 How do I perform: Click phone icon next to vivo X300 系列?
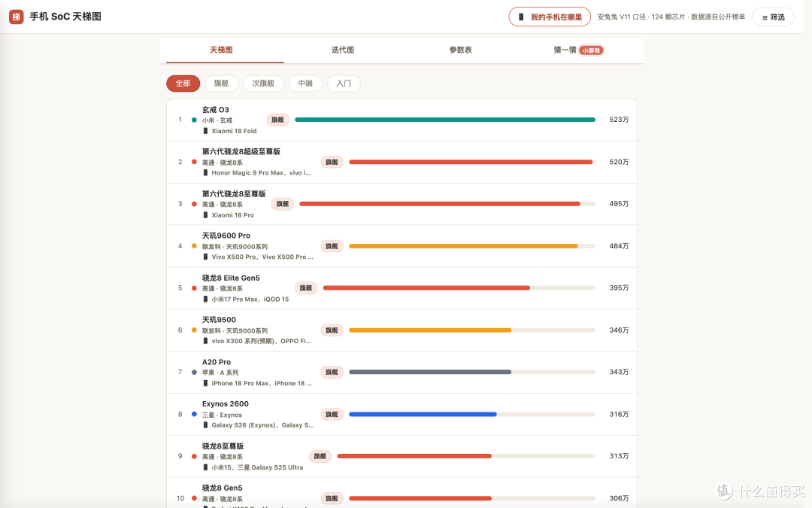205,341
